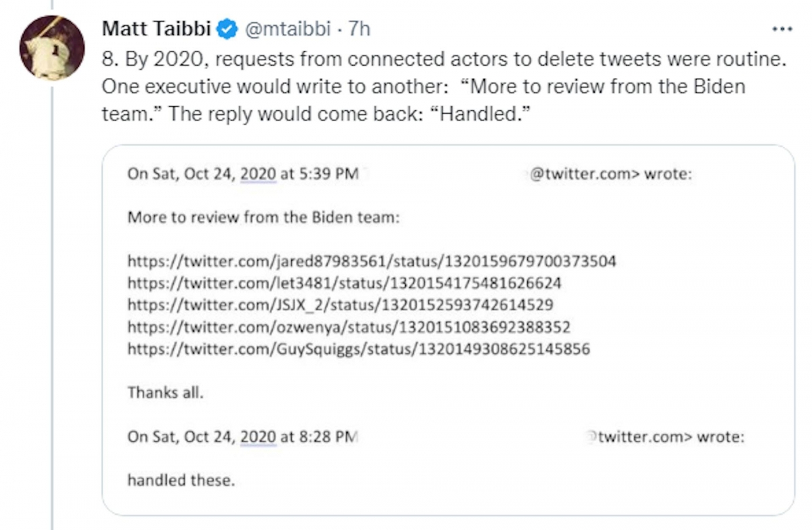Open the Matt Taibbi display name link

coord(157,29)
